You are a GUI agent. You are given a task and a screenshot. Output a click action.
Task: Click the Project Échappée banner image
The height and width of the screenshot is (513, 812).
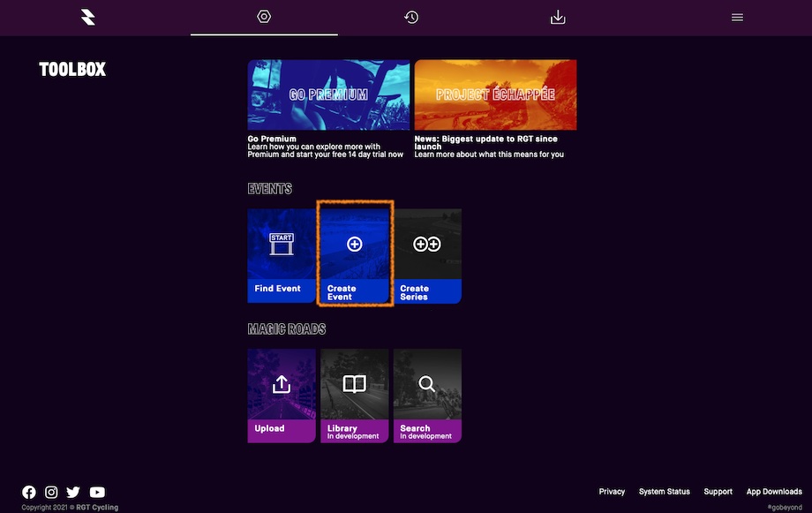[x=495, y=94]
